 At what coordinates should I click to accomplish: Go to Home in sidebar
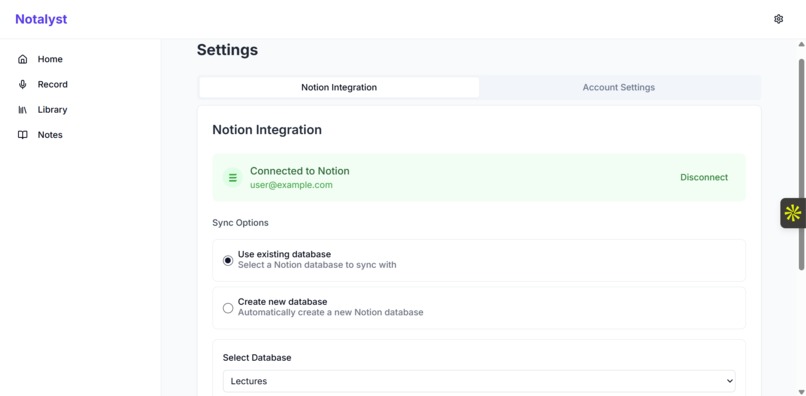click(x=50, y=59)
